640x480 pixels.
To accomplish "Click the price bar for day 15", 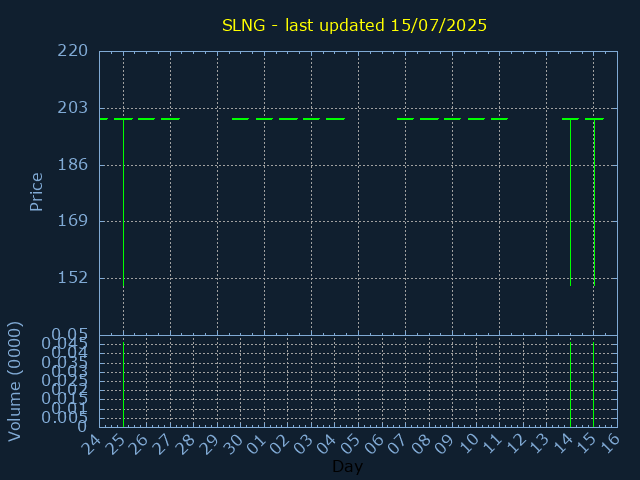I will point(594,202).
